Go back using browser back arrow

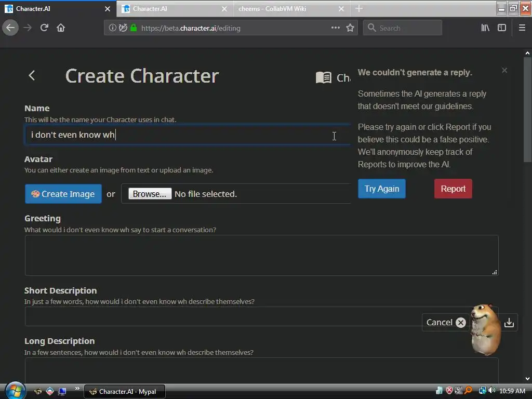(10, 28)
